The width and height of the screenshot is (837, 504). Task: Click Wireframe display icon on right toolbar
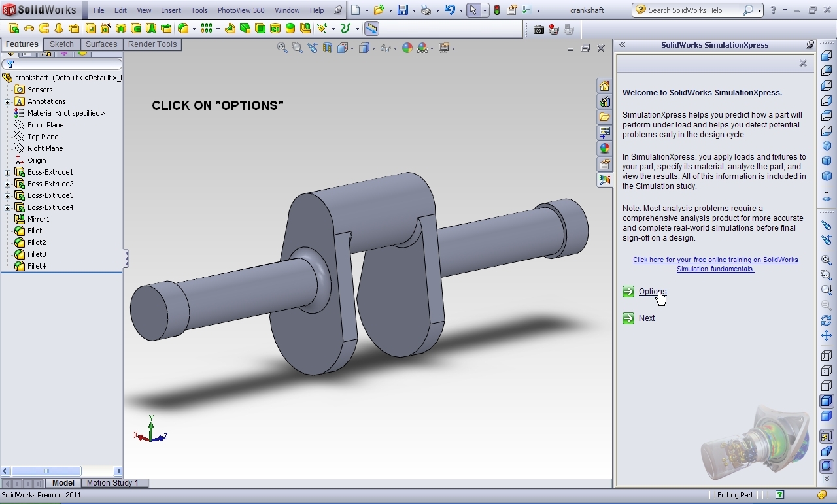click(827, 356)
